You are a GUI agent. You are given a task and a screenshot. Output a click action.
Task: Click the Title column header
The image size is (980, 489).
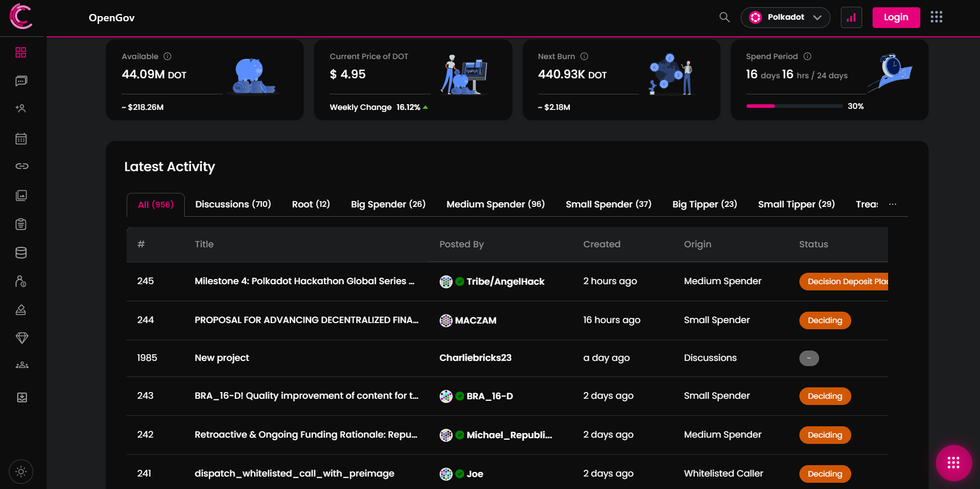click(204, 244)
